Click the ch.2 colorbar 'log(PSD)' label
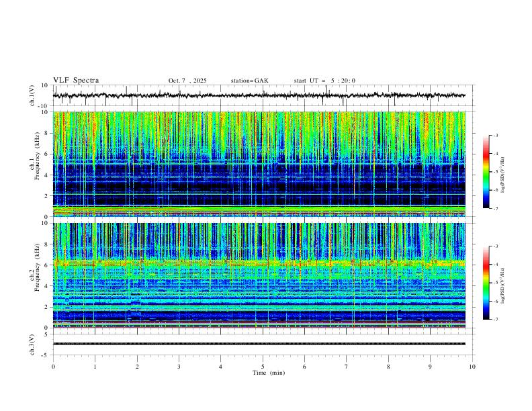532x411 pixels. pos(503,285)
